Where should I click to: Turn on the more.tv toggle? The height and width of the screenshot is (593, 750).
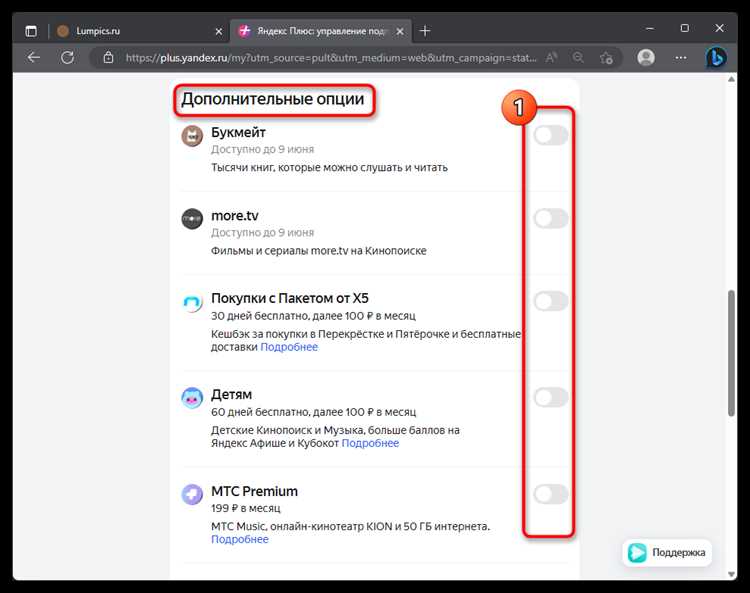tap(551, 219)
